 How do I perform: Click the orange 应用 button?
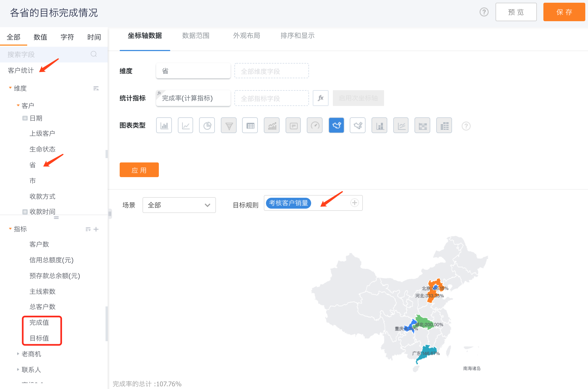pyautogui.click(x=139, y=170)
